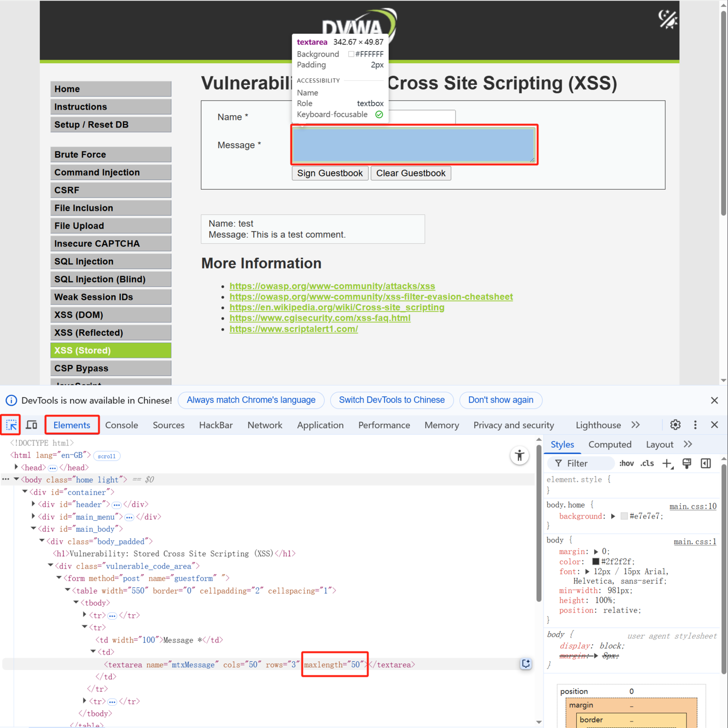
Task: Toggle the computed styles sidebar icon
Action: pyautogui.click(x=706, y=464)
